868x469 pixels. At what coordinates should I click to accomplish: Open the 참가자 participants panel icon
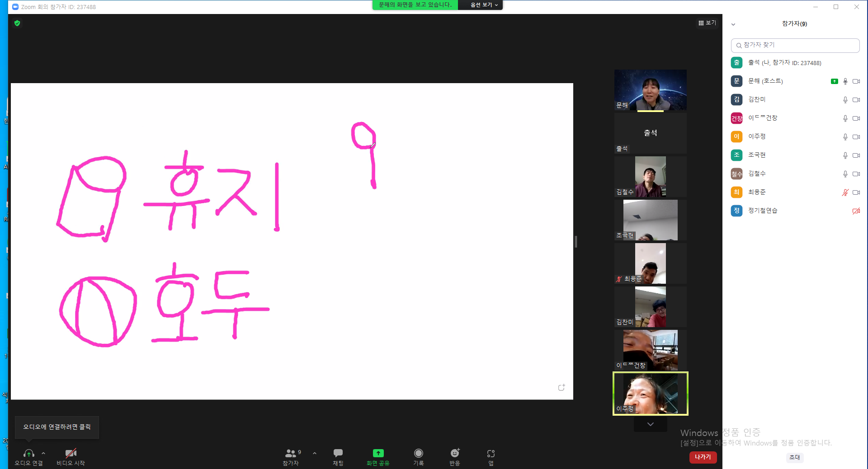(x=291, y=453)
